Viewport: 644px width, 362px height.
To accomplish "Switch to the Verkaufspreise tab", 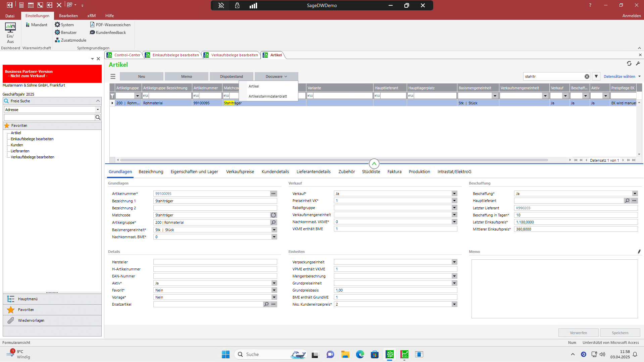I will [x=240, y=172].
